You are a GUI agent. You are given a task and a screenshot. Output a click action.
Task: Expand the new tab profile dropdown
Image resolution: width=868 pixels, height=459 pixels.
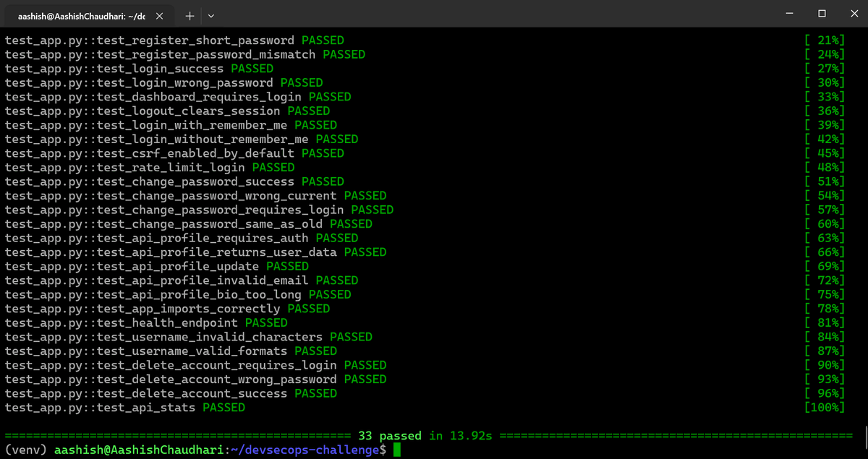[x=210, y=15]
